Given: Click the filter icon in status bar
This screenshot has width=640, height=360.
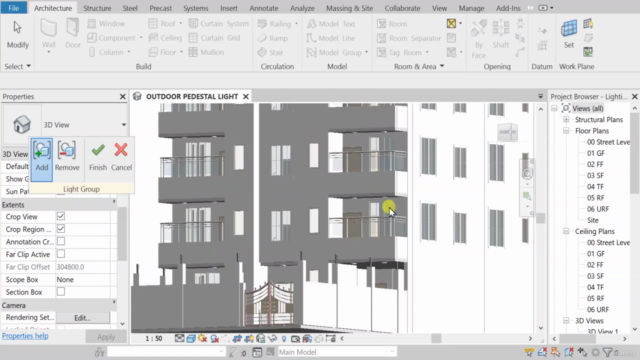Looking at the screenshot, I should point(607,352).
